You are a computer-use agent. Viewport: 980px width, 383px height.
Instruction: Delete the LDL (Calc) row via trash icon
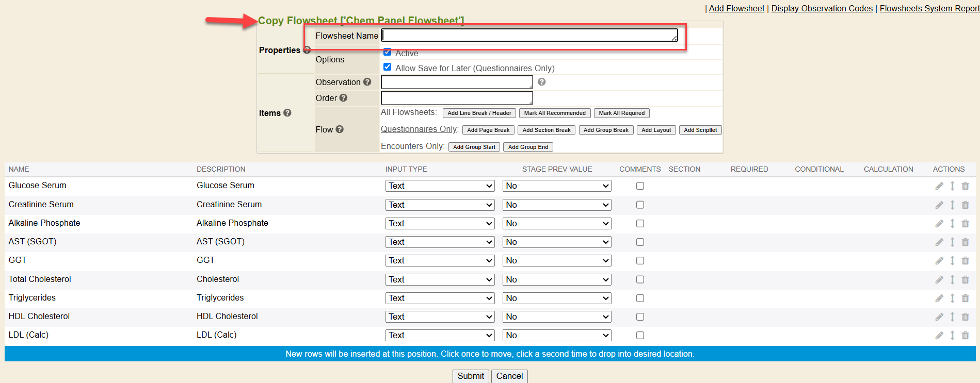click(x=965, y=335)
